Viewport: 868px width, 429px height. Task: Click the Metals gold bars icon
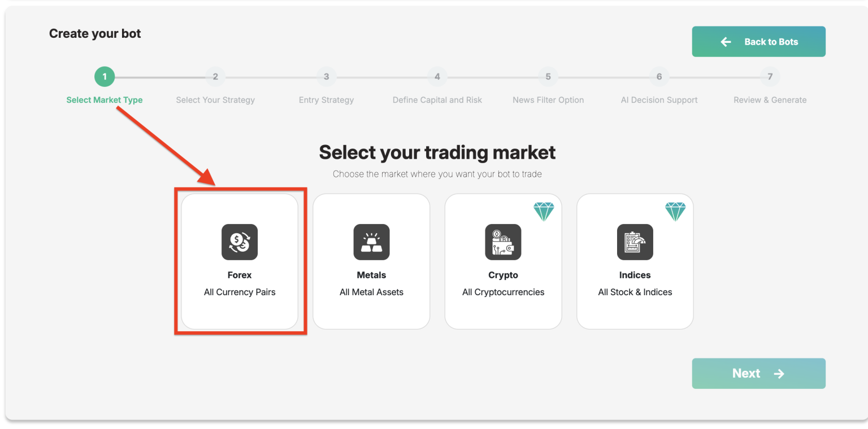371,242
